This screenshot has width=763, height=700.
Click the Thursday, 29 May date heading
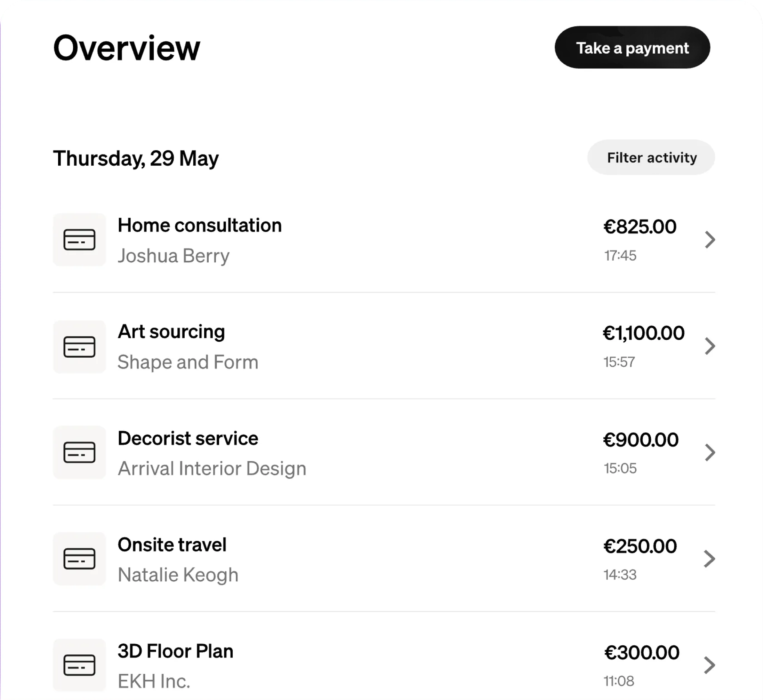point(136,158)
